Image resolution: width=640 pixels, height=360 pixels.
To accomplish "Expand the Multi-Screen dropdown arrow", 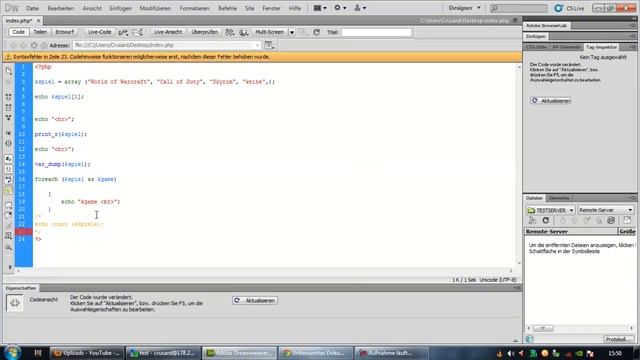I will coord(292,32).
